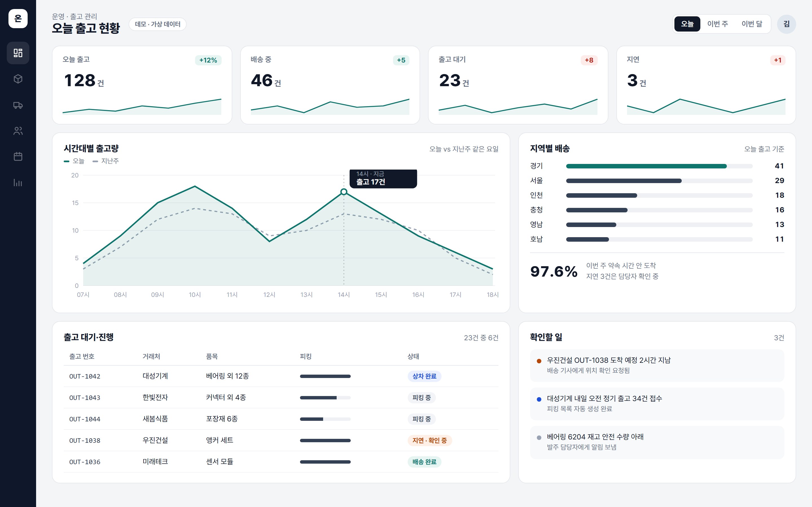
Task: Open the 김 user avatar
Action: (786, 24)
